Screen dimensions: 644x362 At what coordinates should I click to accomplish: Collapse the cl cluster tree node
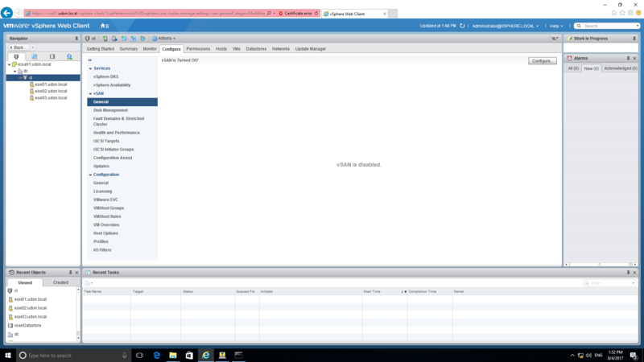click(20, 78)
